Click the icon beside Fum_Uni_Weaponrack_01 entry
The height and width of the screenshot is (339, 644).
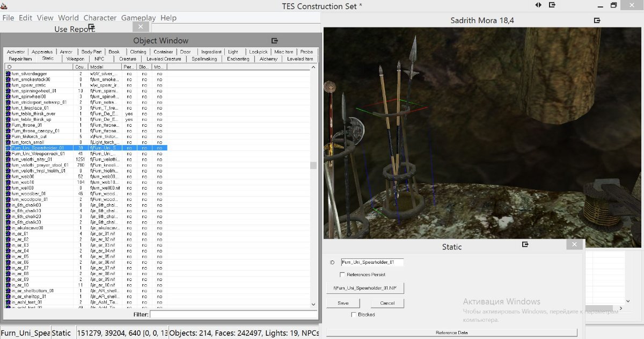tap(8, 154)
